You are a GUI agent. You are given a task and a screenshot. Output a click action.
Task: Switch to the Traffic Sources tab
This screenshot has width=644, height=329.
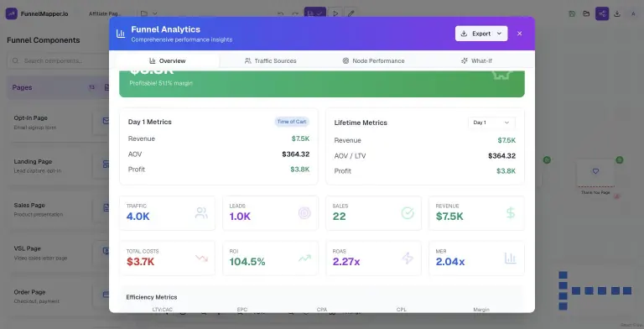tap(270, 61)
